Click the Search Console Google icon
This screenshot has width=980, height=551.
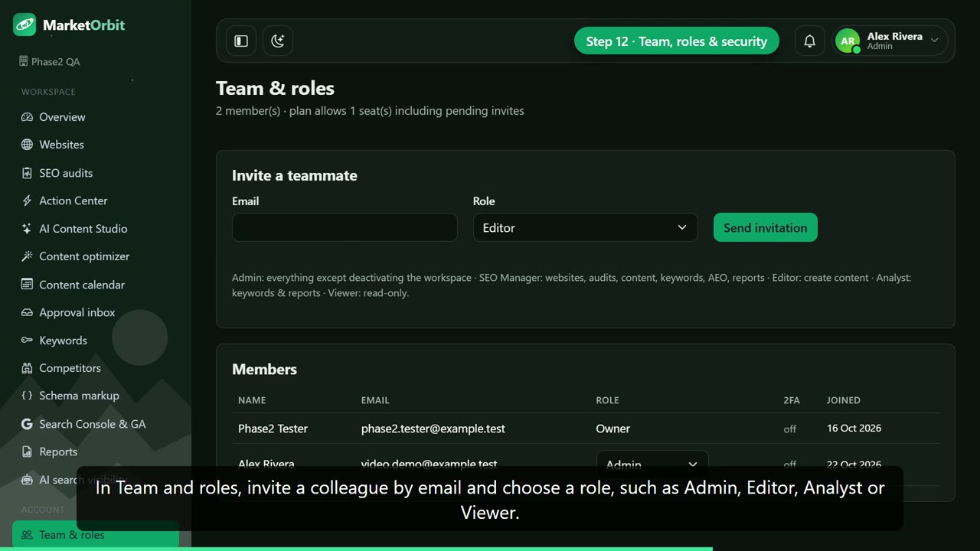point(28,424)
